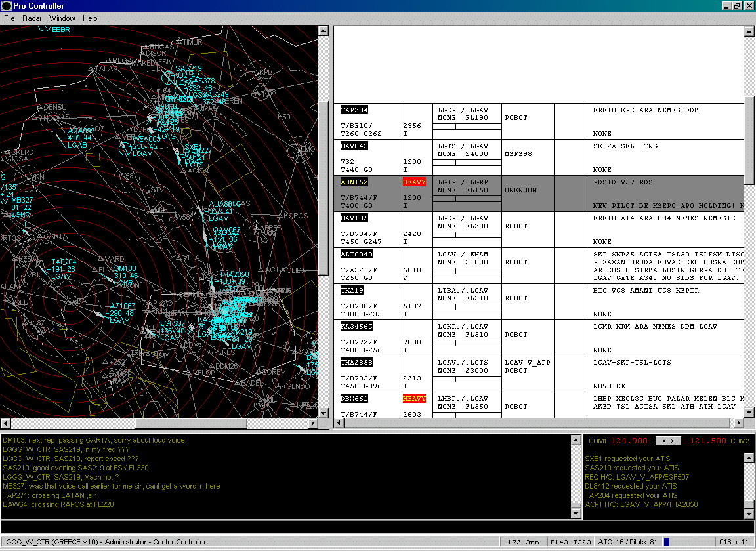Open the File menu
The width and height of the screenshot is (756, 551).
(x=9, y=18)
